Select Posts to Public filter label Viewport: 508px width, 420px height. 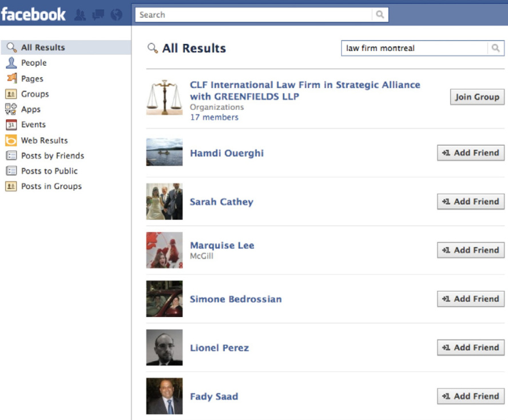pos(49,171)
